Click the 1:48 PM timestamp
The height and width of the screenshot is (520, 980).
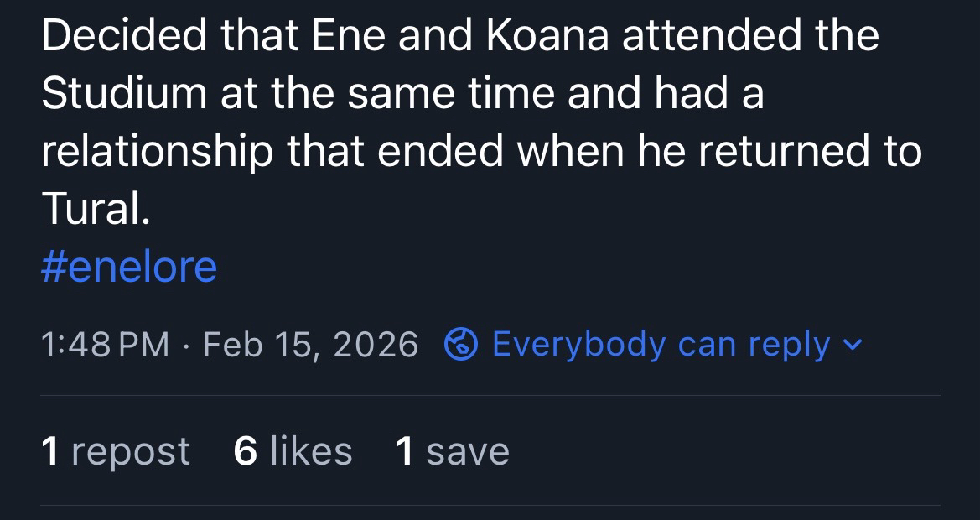tap(105, 345)
